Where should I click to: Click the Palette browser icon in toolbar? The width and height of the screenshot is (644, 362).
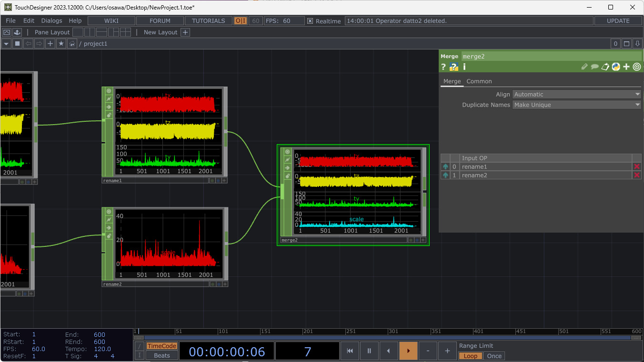pyautogui.click(x=7, y=32)
